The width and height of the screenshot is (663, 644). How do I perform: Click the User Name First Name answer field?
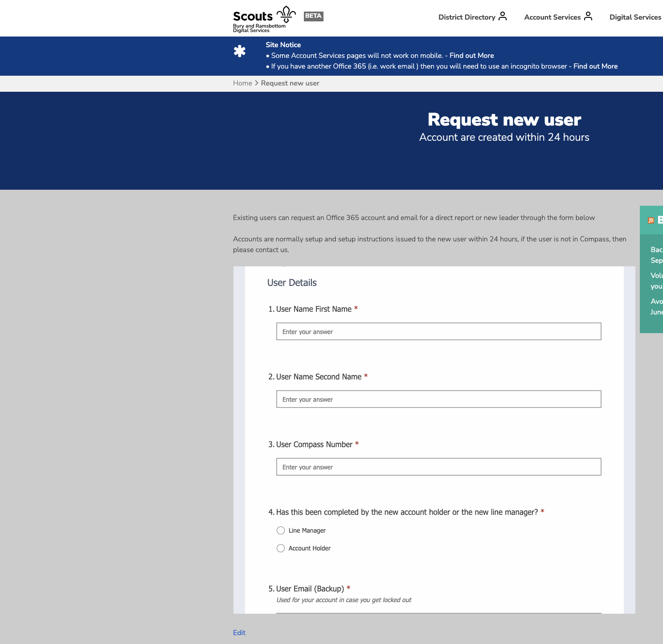tap(438, 331)
